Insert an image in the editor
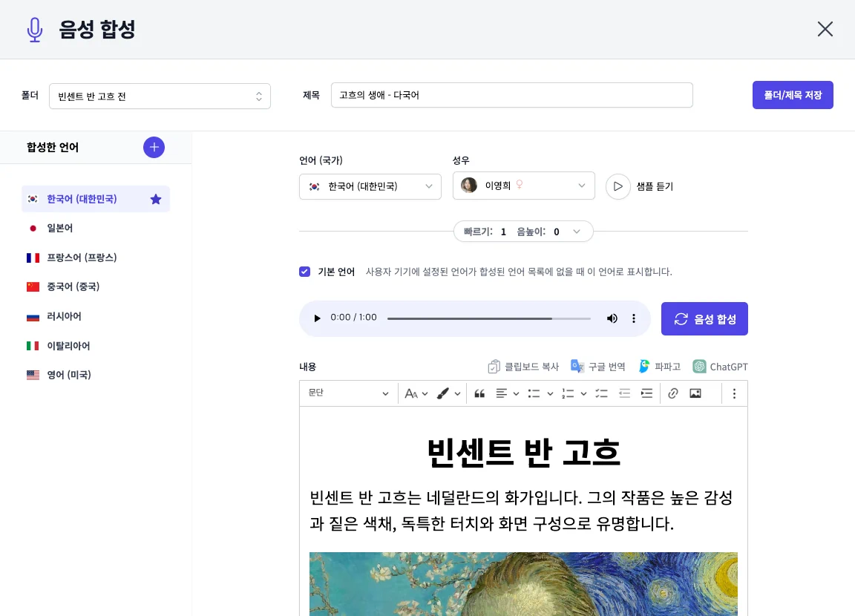Image resolution: width=855 pixels, height=616 pixels. tap(695, 393)
